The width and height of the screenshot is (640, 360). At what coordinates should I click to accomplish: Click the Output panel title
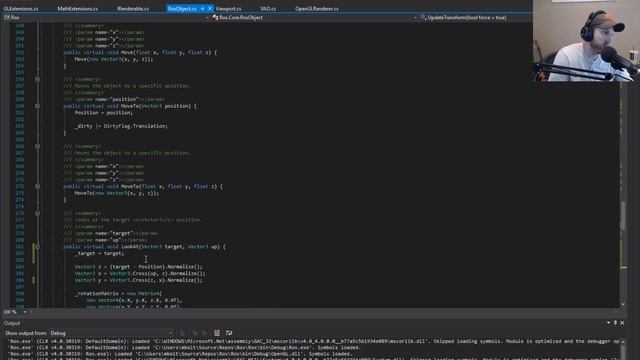click(12, 323)
